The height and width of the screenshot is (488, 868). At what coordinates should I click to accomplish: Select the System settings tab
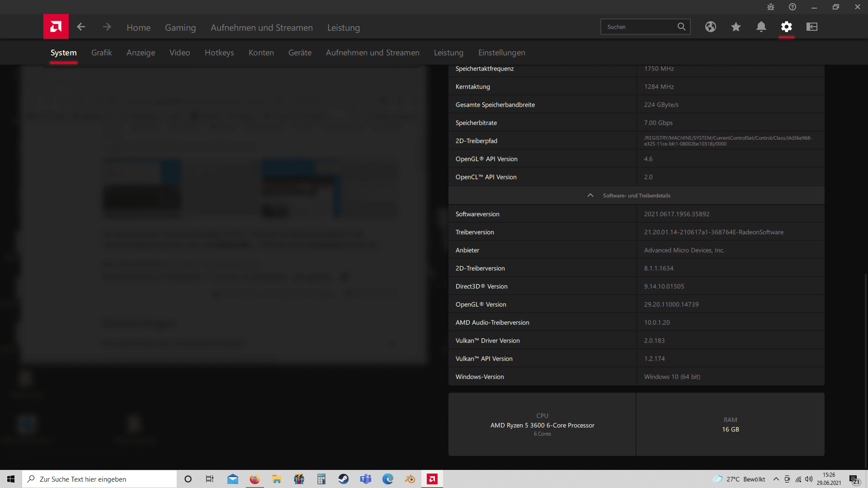point(64,52)
